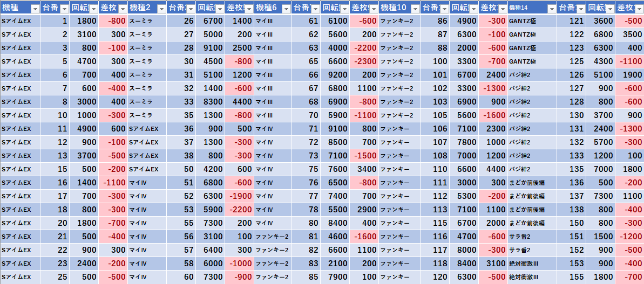Select the -800 cell in machine 1's row
The height and width of the screenshot is (284, 644).
coord(113,21)
